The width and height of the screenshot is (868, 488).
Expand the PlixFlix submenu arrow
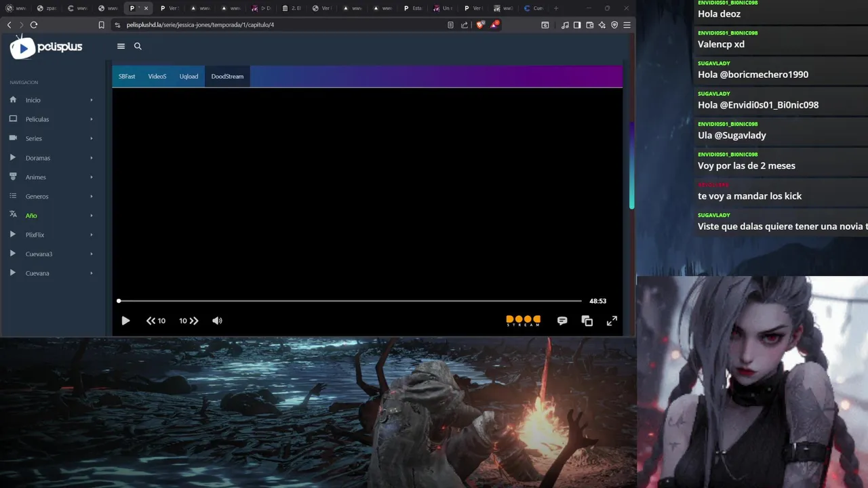92,235
